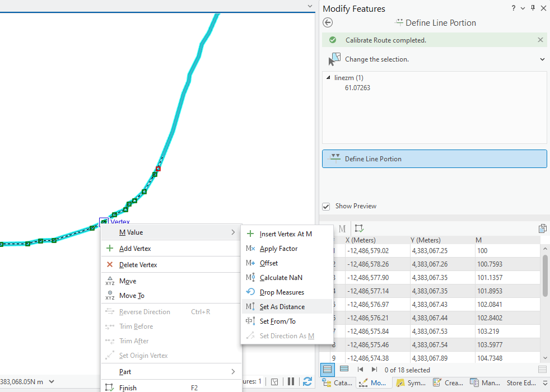The image size is (550, 392).
Task: Click the selection tool icon beside the features count
Action: click(274, 381)
